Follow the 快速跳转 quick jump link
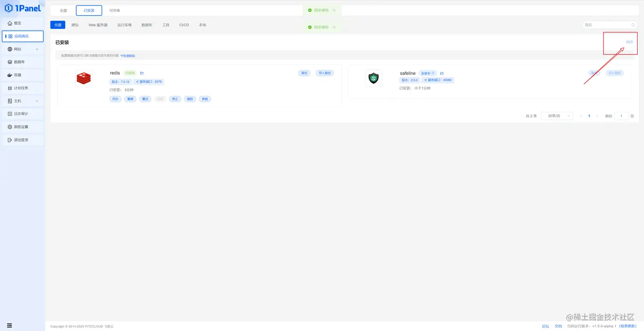The width and height of the screenshot is (644, 331). (128, 56)
